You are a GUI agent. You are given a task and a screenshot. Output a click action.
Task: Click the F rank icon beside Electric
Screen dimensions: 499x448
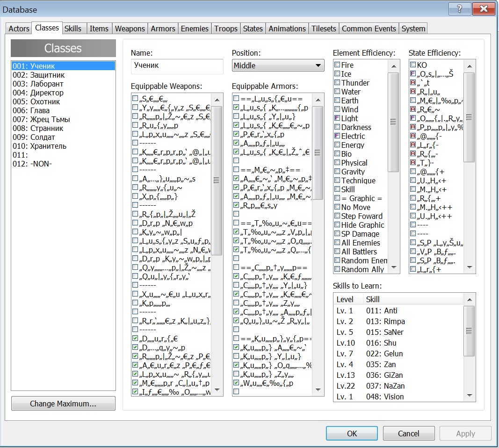click(337, 137)
